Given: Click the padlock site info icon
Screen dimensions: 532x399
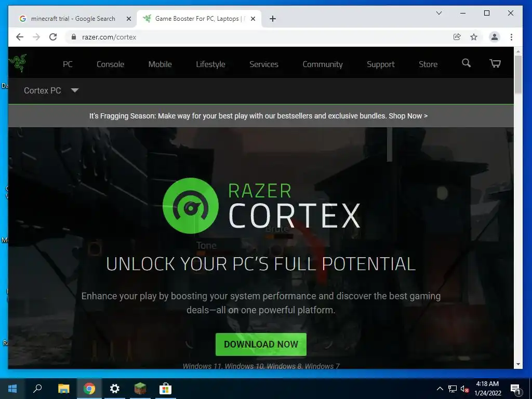Looking at the screenshot, I should pyautogui.click(x=74, y=37).
